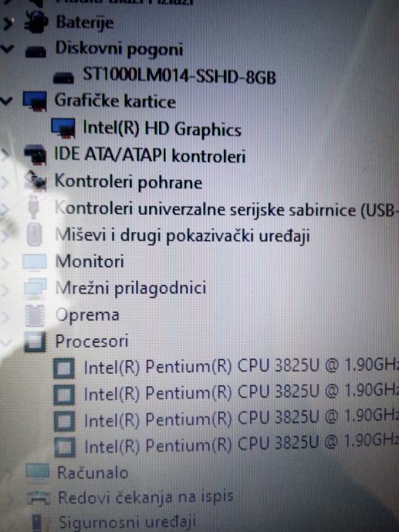The height and width of the screenshot is (532, 399).
Task: Collapse the Grafičke kartice category
Action: point(6,100)
